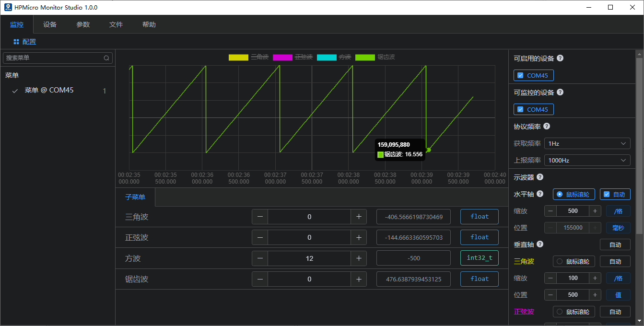
Task: Click float type button for 锯齿波
Action: [x=480, y=279]
